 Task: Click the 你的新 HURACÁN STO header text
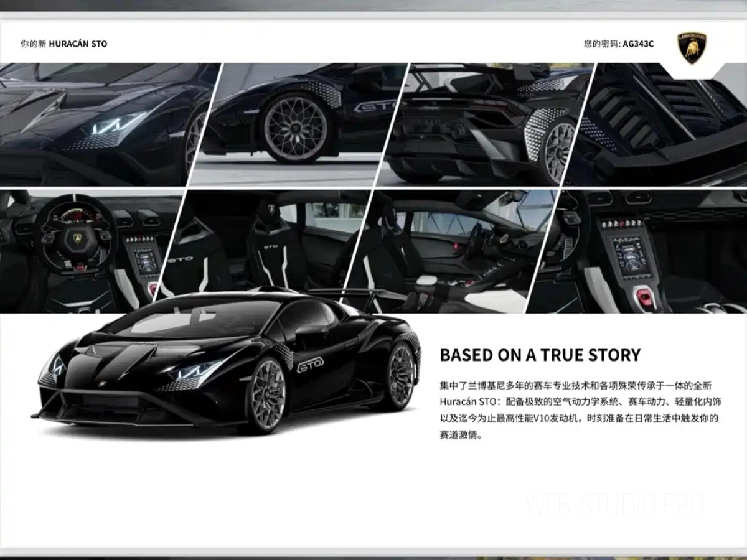tap(64, 44)
